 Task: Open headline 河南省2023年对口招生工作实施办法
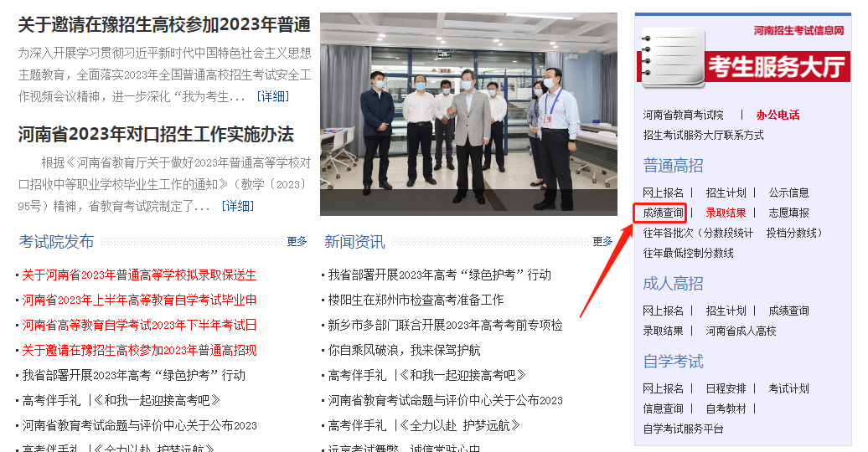click(156, 135)
